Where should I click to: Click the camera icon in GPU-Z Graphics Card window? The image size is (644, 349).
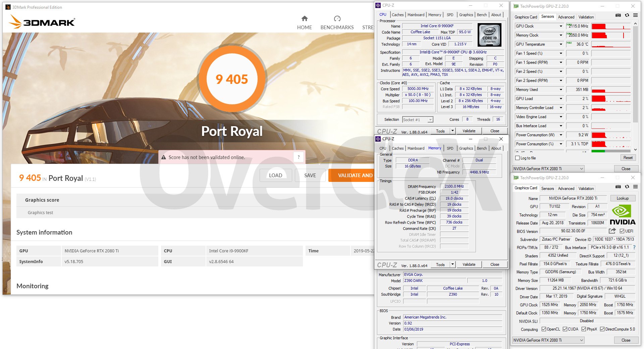coord(618,187)
